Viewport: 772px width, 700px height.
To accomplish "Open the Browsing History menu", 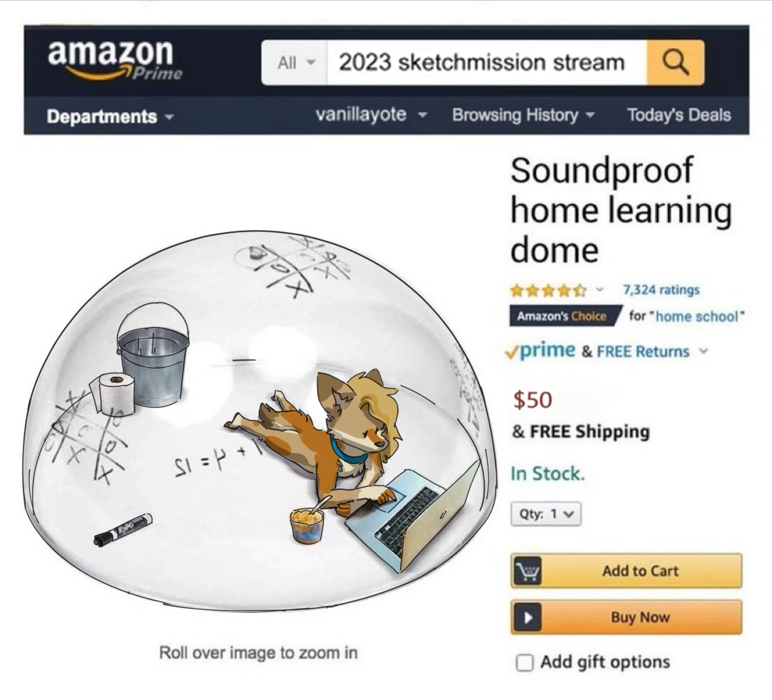I will pyautogui.click(x=524, y=115).
